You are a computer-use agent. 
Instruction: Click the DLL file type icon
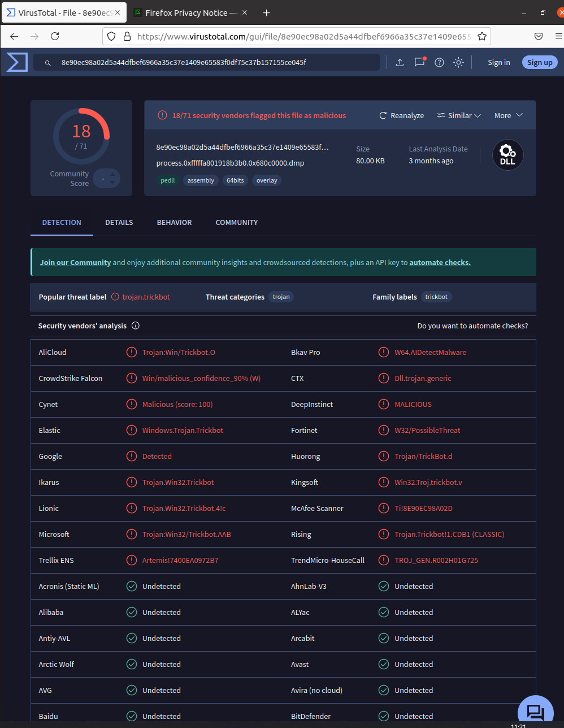pyautogui.click(x=507, y=155)
